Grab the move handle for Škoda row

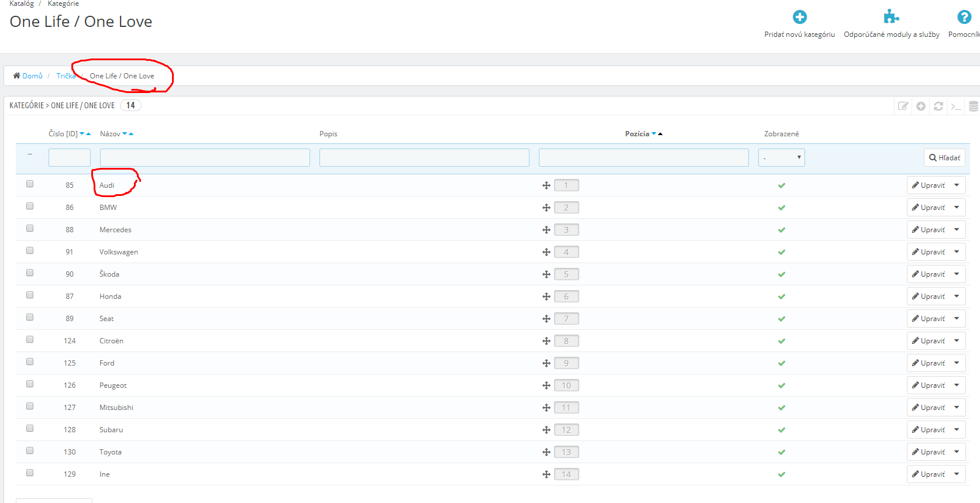pyautogui.click(x=546, y=274)
